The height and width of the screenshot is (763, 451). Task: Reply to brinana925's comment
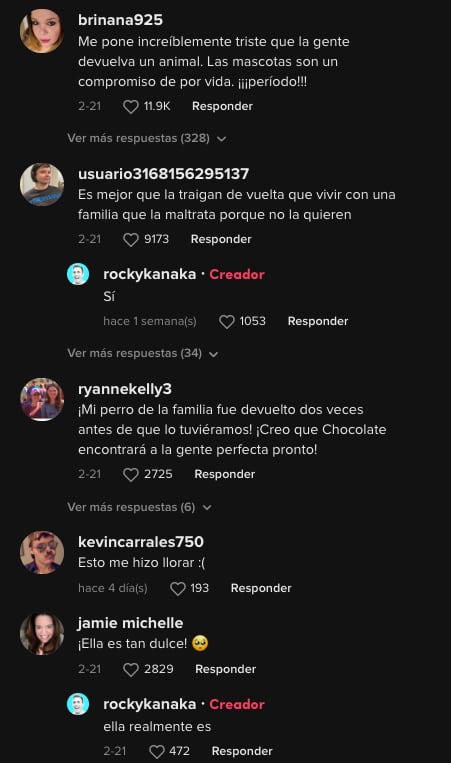(x=222, y=106)
